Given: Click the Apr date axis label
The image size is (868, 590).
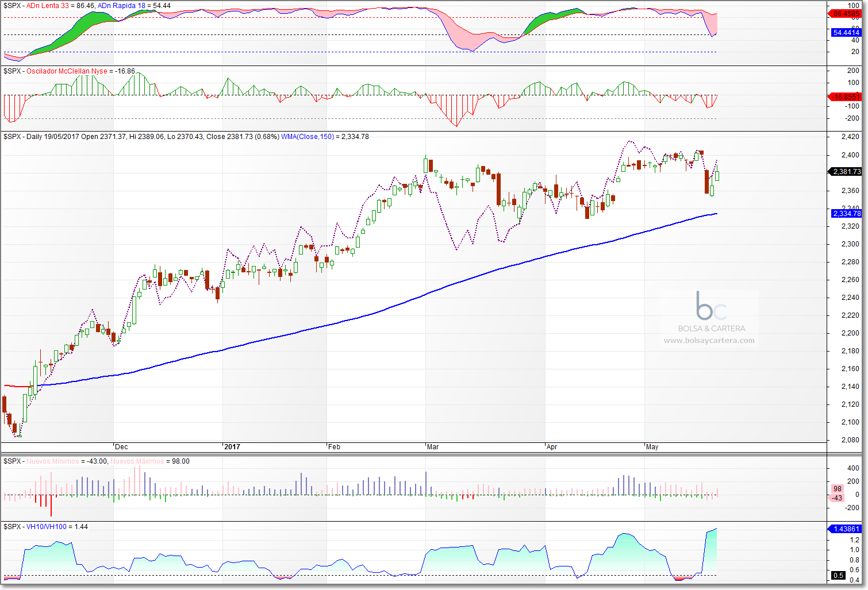Looking at the screenshot, I should click(552, 447).
